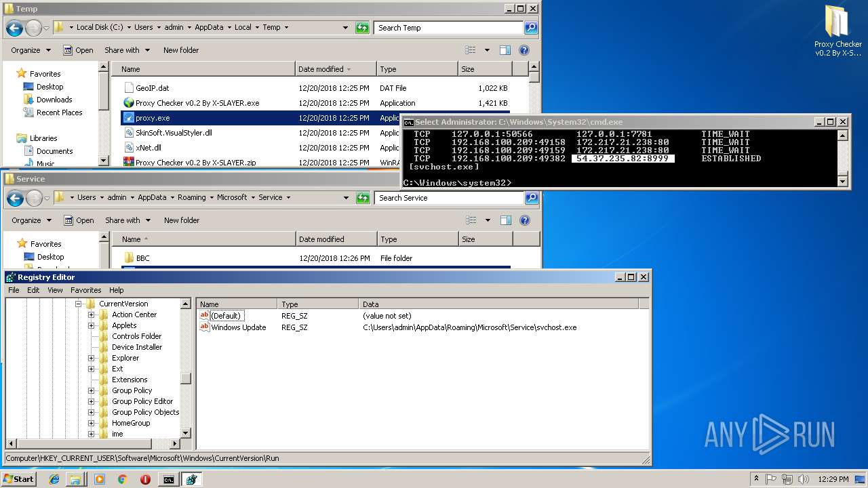This screenshot has height=488, width=868.
Task: Click search magnifier in Temp window
Action: point(531,28)
